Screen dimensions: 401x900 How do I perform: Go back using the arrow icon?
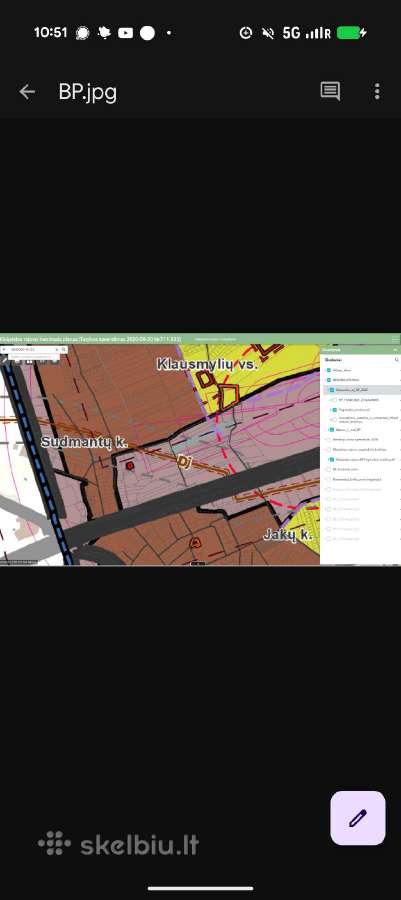[27, 92]
